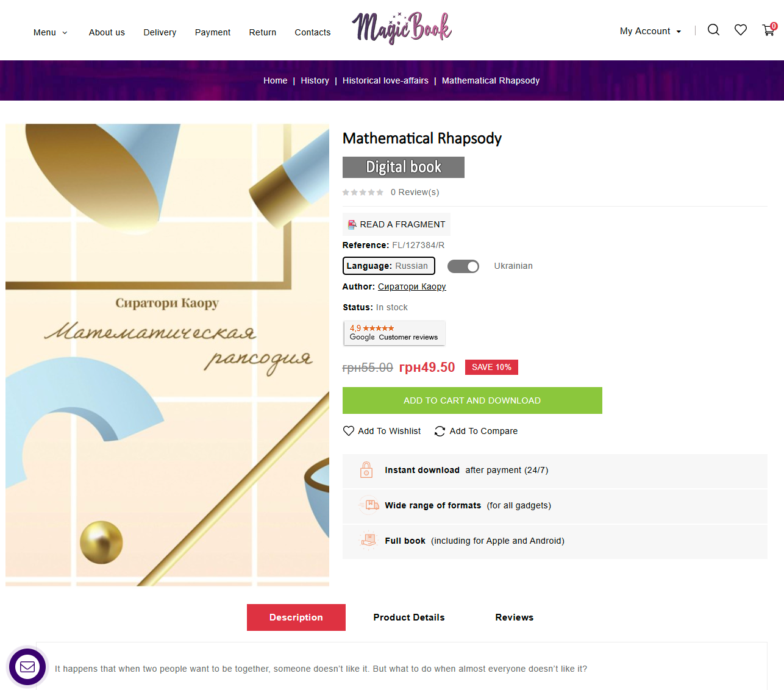
Task: Select the Description tab
Action: click(296, 617)
